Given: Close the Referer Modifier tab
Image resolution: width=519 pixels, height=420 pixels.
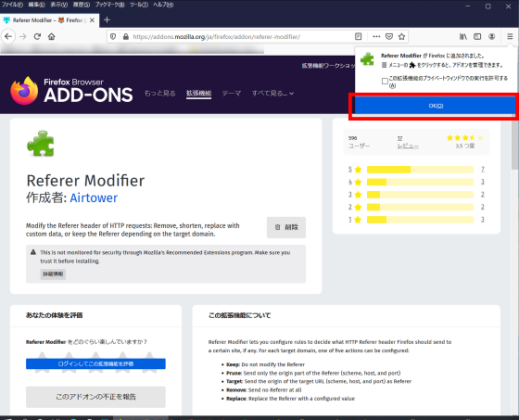Looking at the screenshot, I should tap(92, 20).
